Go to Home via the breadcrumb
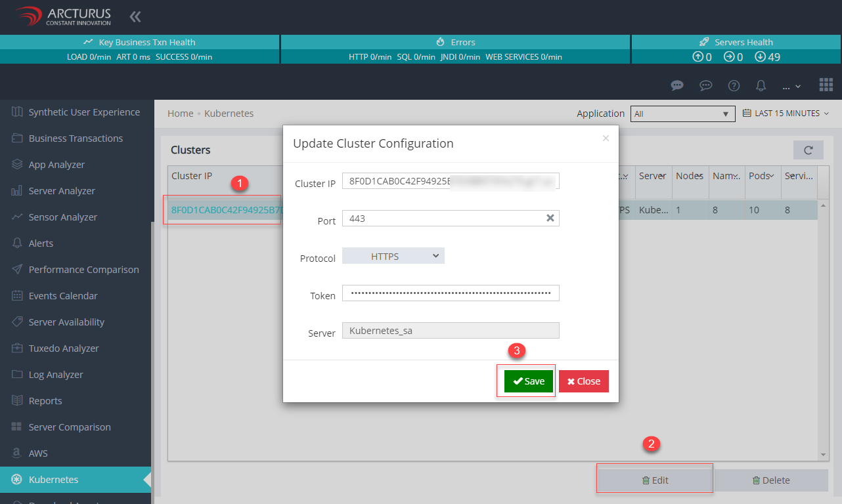The height and width of the screenshot is (504, 842). point(180,113)
